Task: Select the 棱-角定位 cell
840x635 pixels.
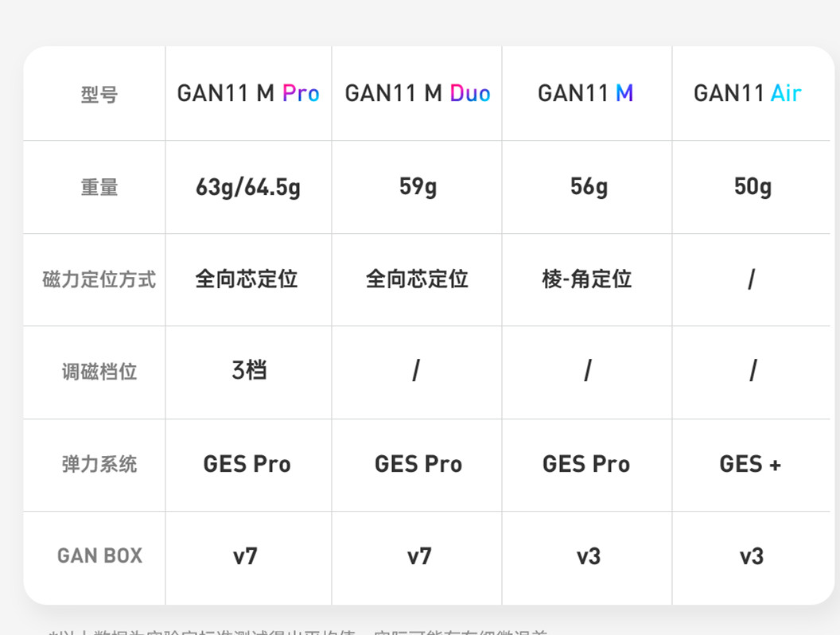Action: [x=586, y=279]
